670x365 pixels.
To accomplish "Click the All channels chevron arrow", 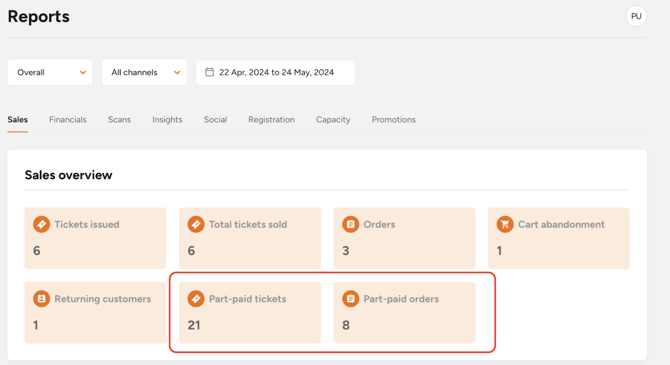I will pos(177,73).
